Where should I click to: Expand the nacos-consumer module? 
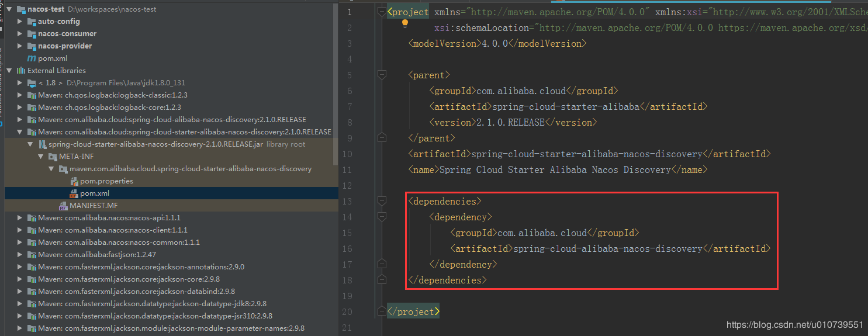click(x=20, y=34)
